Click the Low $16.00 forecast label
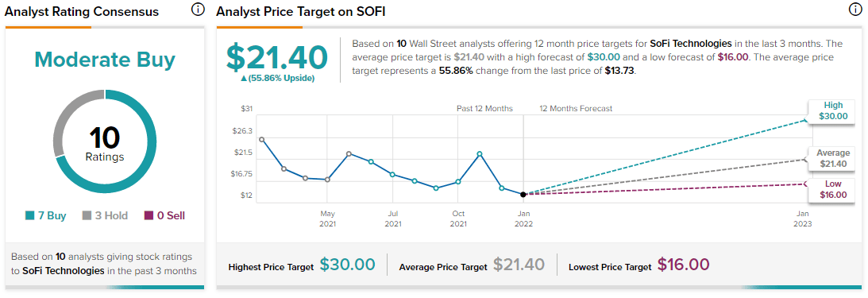The width and height of the screenshot is (868, 298). point(833,189)
